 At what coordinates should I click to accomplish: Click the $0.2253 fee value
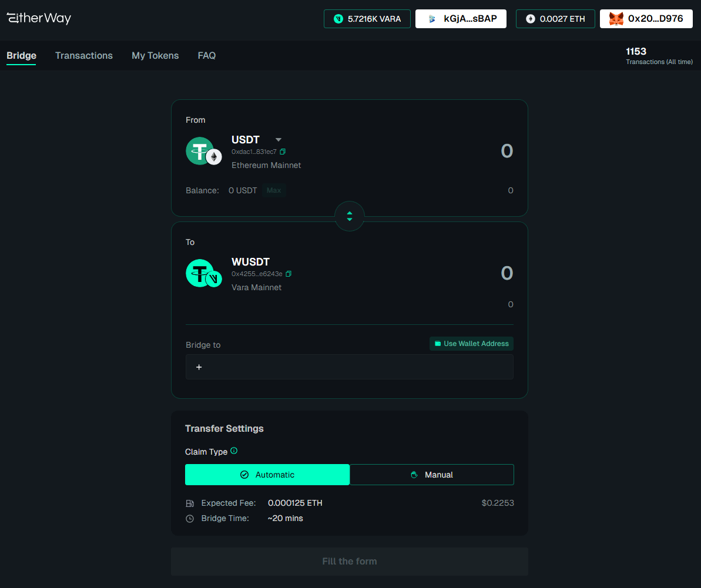click(498, 503)
